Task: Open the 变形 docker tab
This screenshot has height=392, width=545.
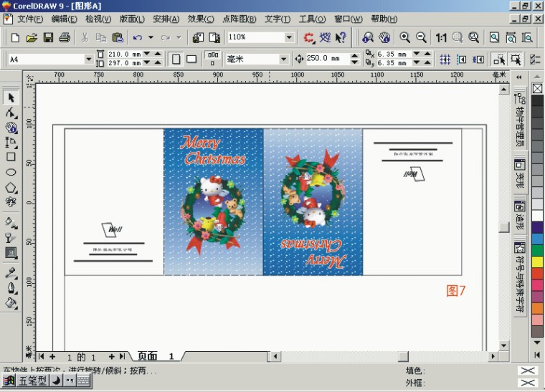Action: click(x=520, y=173)
